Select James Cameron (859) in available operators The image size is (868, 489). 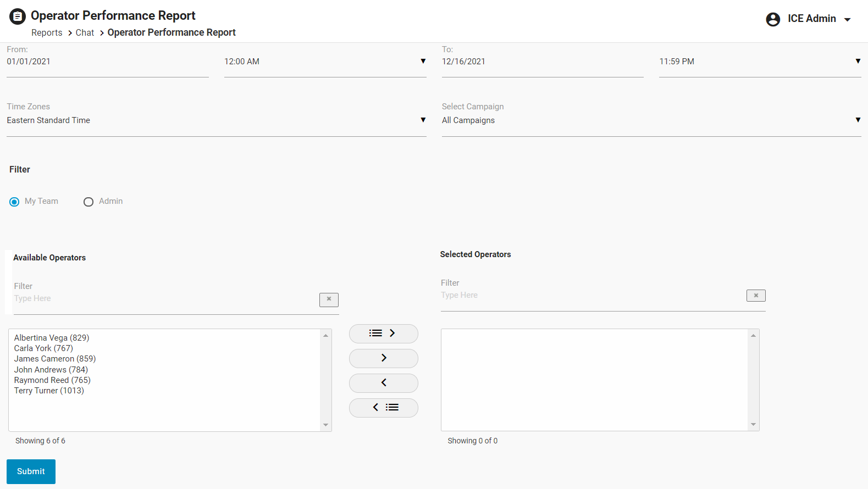(x=55, y=359)
